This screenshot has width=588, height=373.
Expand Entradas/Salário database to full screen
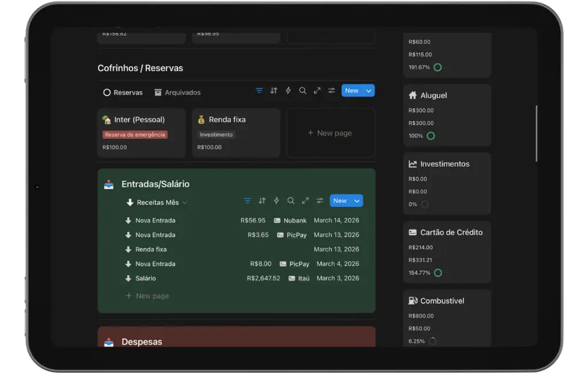tap(305, 201)
